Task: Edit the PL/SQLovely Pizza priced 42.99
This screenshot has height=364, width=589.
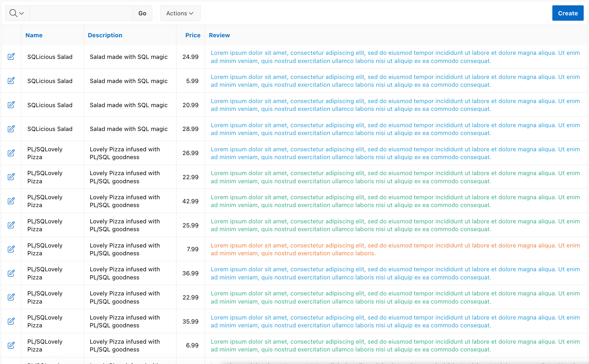Action: coord(11,201)
